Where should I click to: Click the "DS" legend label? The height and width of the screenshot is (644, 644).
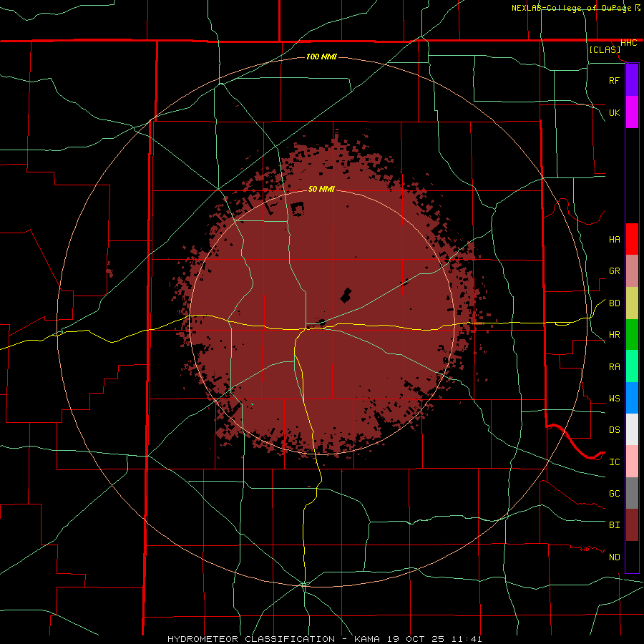(615, 430)
